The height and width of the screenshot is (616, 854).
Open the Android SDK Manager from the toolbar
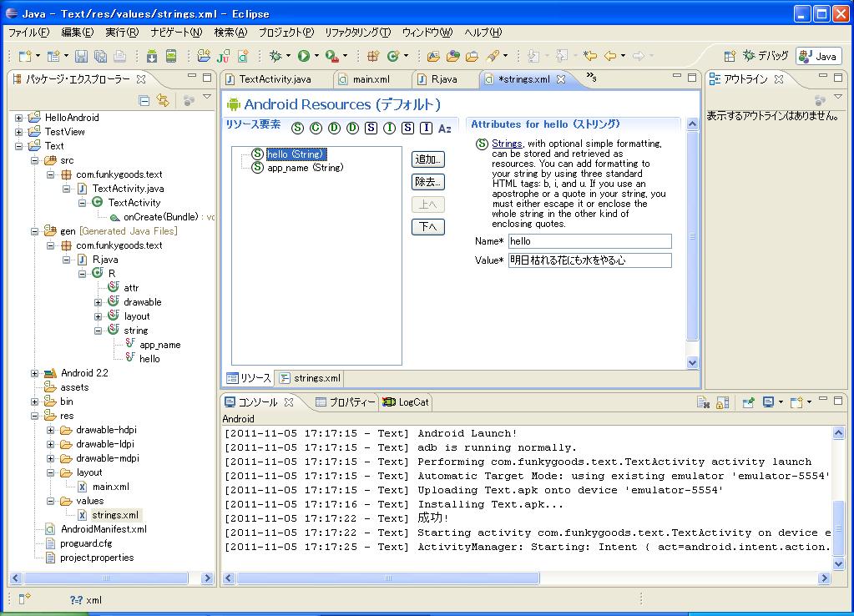pos(152,56)
